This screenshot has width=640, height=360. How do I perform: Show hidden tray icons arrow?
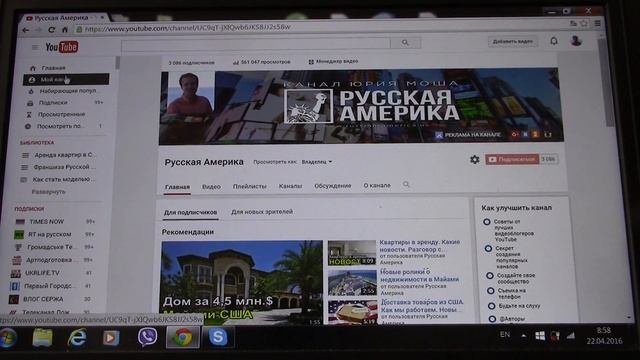(523, 336)
